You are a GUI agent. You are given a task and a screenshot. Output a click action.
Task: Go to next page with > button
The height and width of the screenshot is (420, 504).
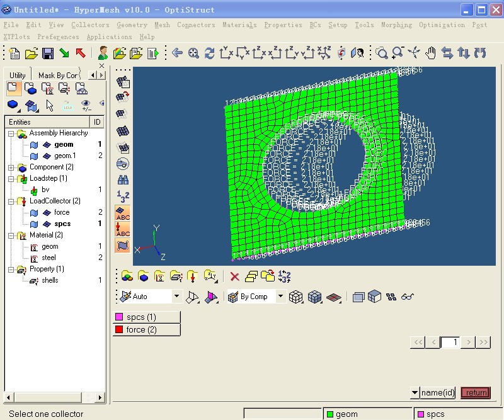pyautogui.click(x=468, y=343)
